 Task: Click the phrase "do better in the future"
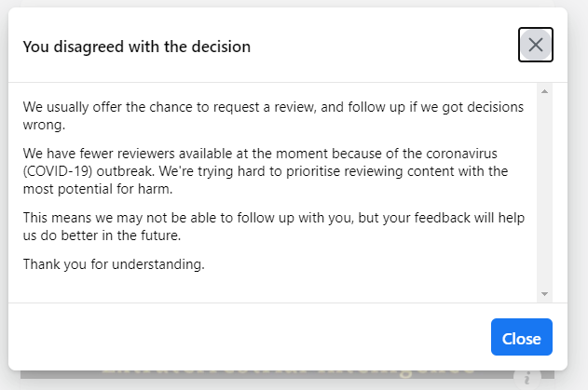112,235
